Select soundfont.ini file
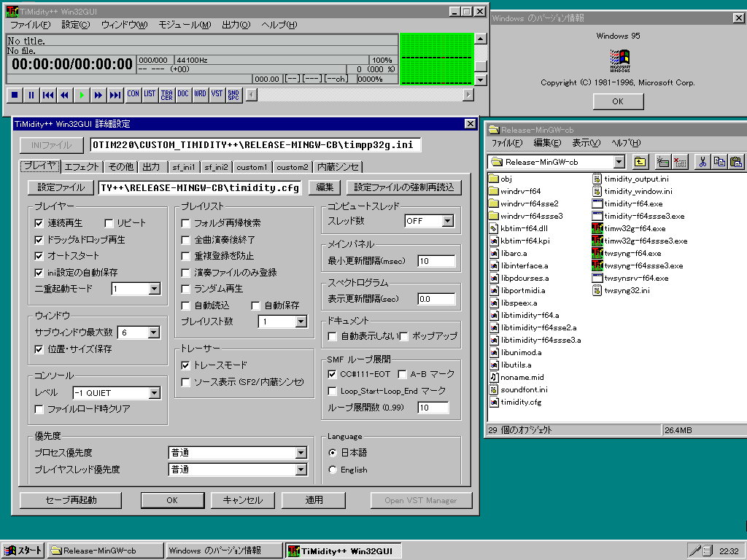747x560 pixels. point(519,389)
